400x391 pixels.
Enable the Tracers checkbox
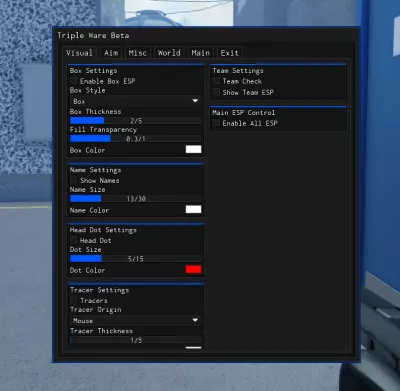coord(74,300)
